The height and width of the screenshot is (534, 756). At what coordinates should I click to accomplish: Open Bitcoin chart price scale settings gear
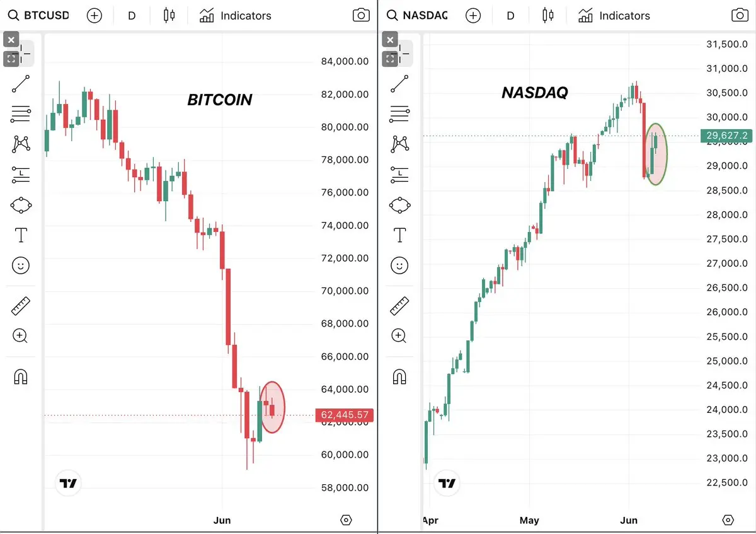346,520
